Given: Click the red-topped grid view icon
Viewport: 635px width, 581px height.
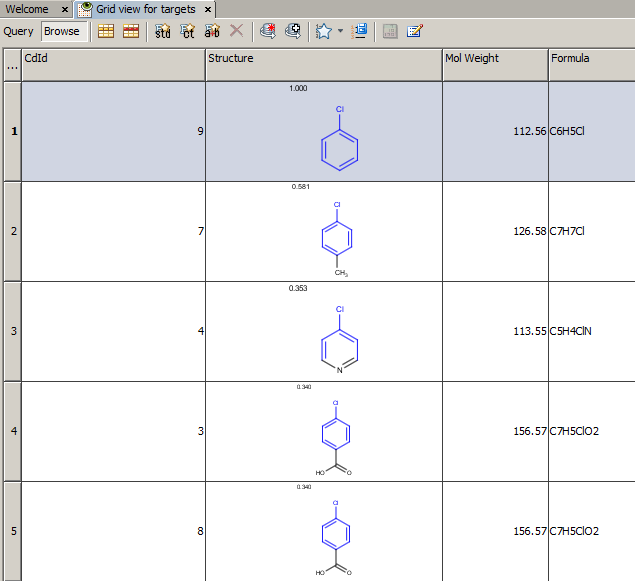Looking at the screenshot, I should [x=131, y=31].
